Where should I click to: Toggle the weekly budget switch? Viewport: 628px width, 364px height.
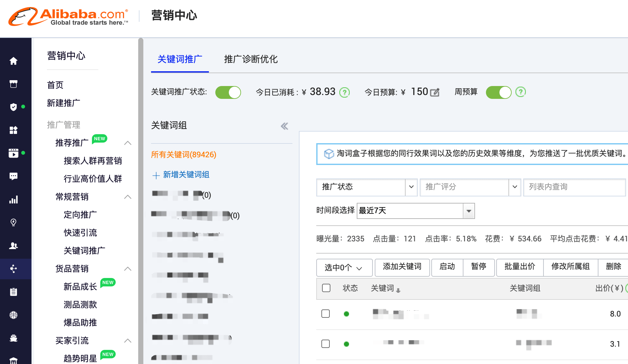point(498,92)
